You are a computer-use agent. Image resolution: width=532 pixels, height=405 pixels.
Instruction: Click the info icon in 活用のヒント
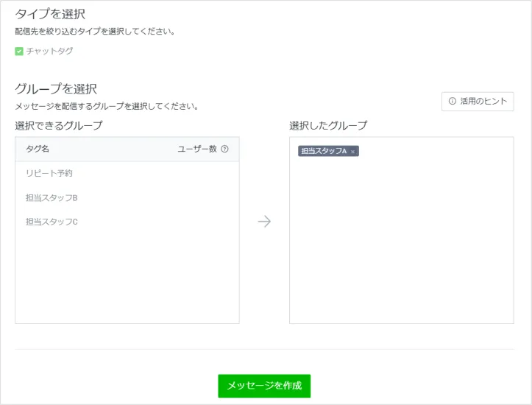pos(453,102)
